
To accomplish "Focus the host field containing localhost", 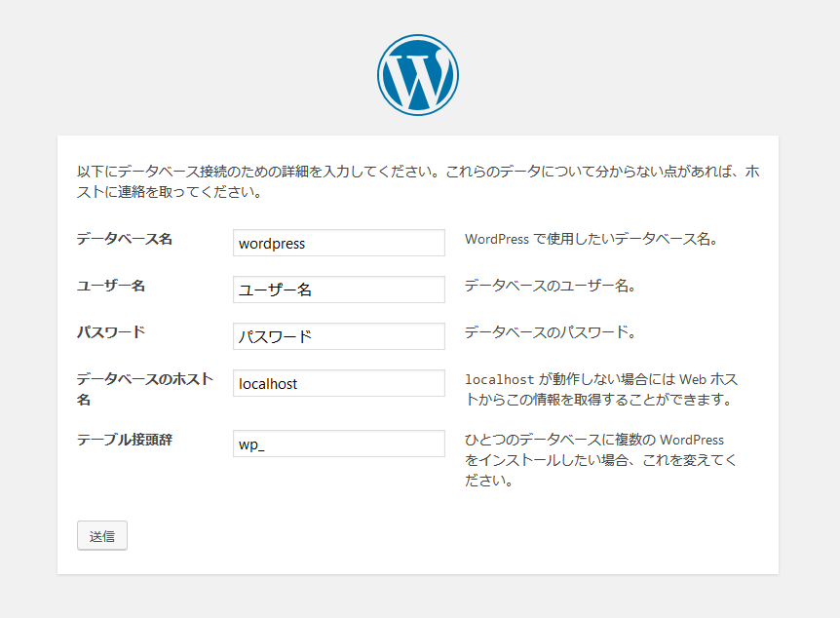I will [x=338, y=383].
